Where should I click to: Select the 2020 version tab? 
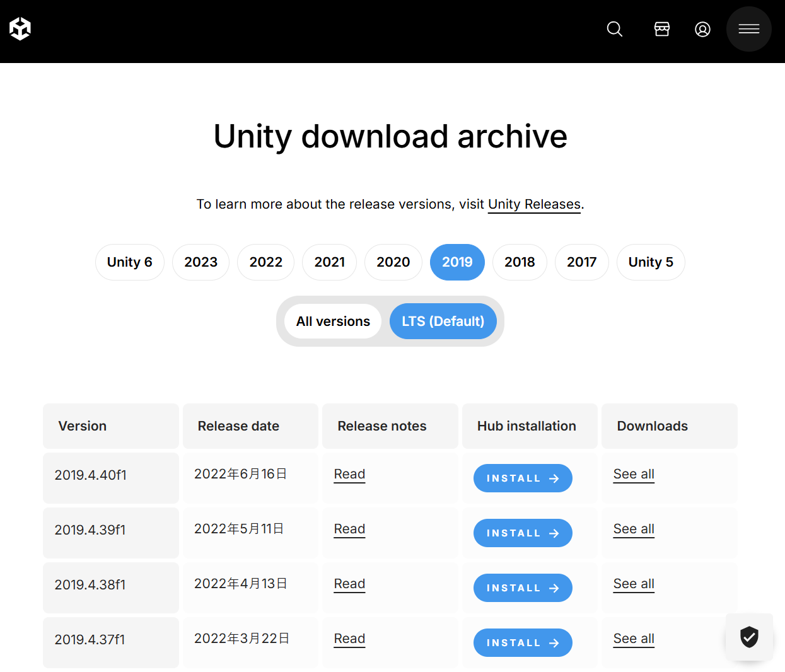[x=393, y=262]
